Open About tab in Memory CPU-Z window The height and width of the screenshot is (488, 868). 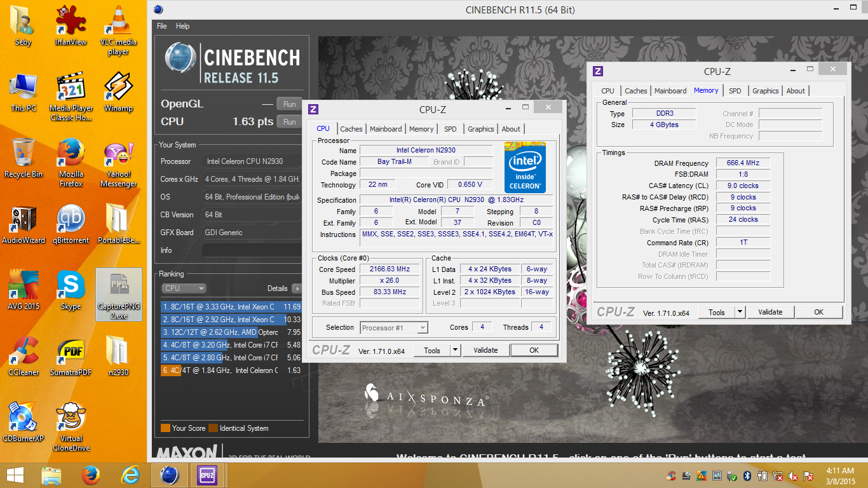pos(796,91)
